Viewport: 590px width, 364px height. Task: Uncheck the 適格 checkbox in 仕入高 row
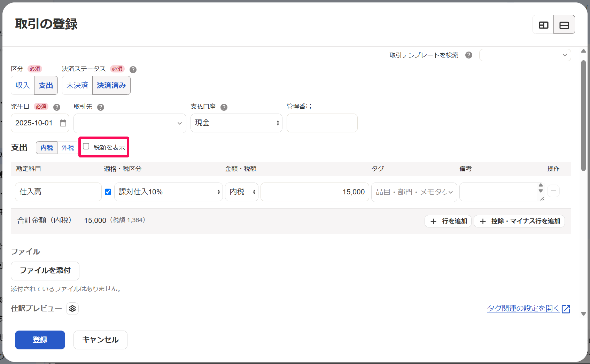108,192
